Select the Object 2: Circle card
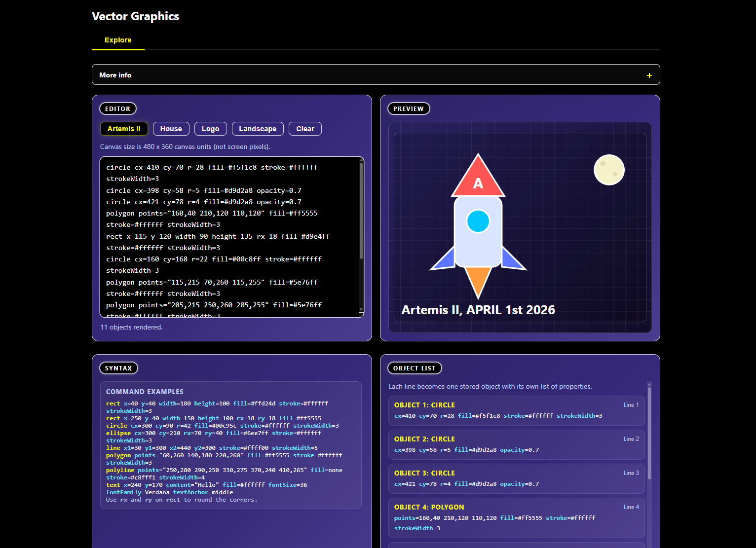The width and height of the screenshot is (756, 548). 517,444
